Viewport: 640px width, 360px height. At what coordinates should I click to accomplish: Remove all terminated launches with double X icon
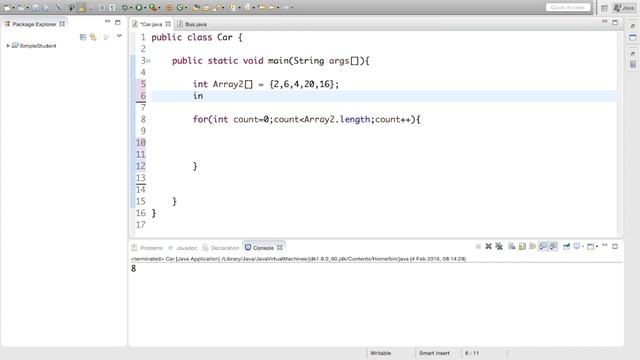[x=499, y=247]
